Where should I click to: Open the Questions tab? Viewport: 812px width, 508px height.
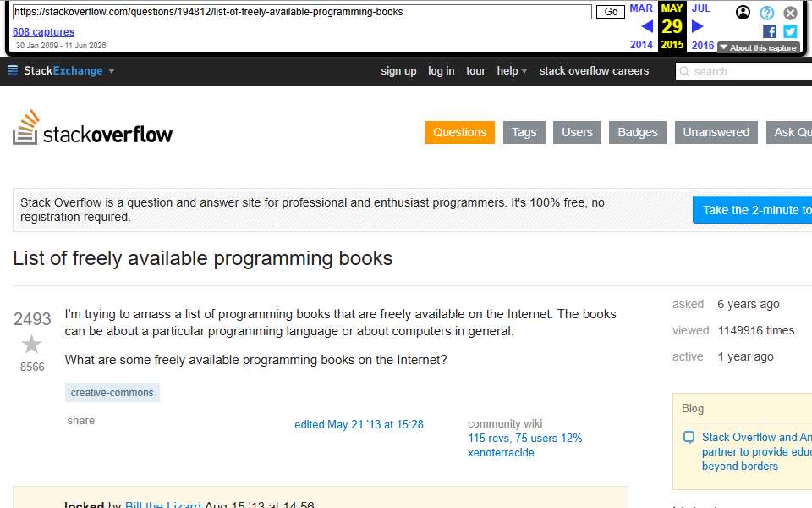pyautogui.click(x=459, y=133)
